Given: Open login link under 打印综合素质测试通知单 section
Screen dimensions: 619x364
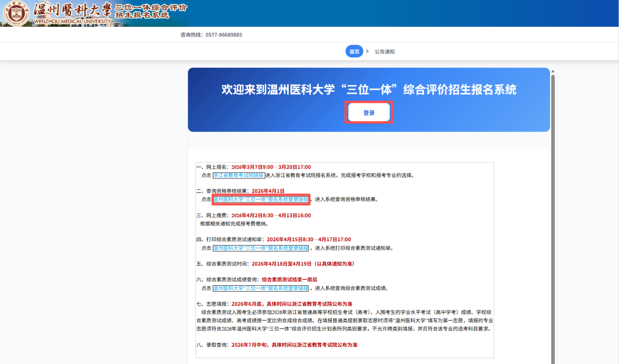Looking at the screenshot, I should (261, 248).
